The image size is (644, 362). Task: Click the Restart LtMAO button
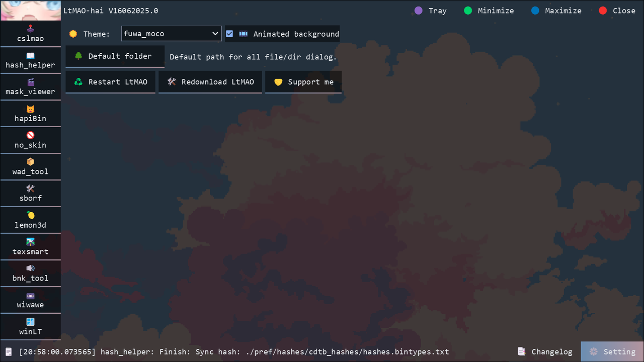coord(110,81)
